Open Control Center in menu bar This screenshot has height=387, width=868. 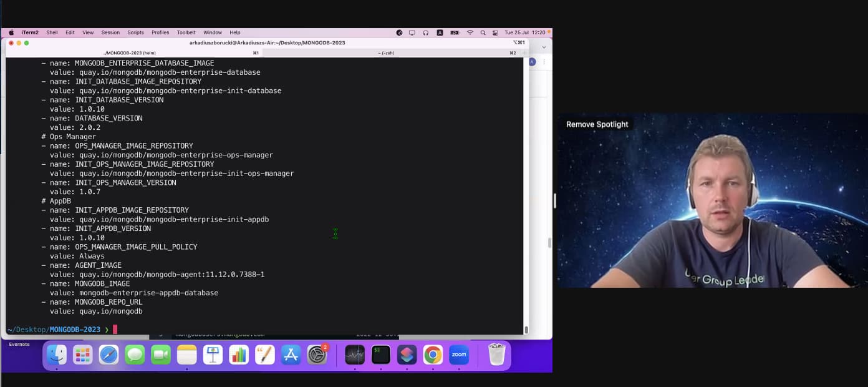coord(495,32)
